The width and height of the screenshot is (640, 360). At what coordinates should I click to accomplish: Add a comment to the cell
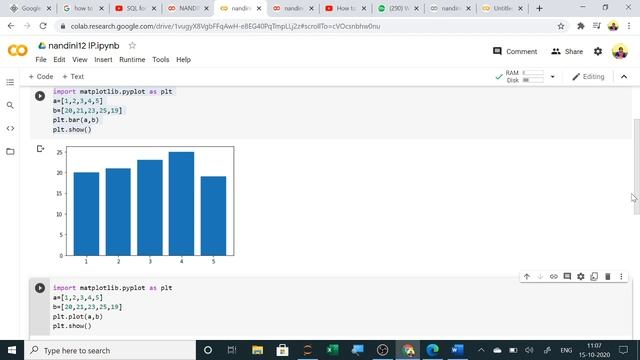[567, 276]
